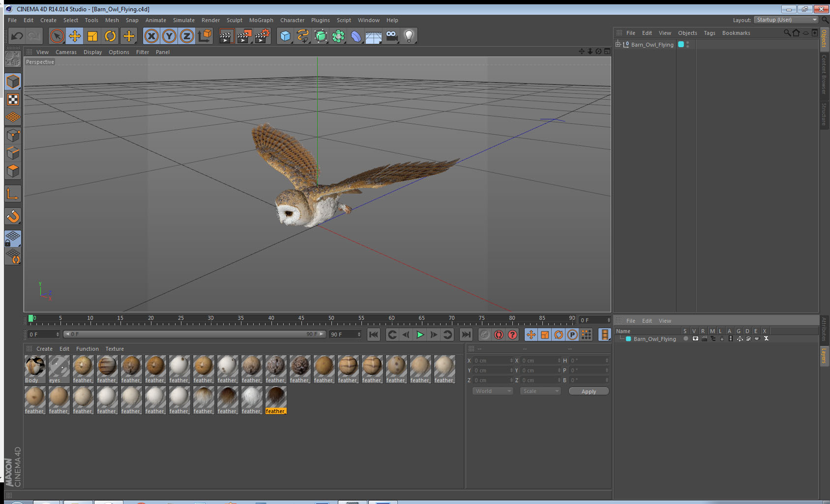Click the Undo arrow icon

[17, 36]
